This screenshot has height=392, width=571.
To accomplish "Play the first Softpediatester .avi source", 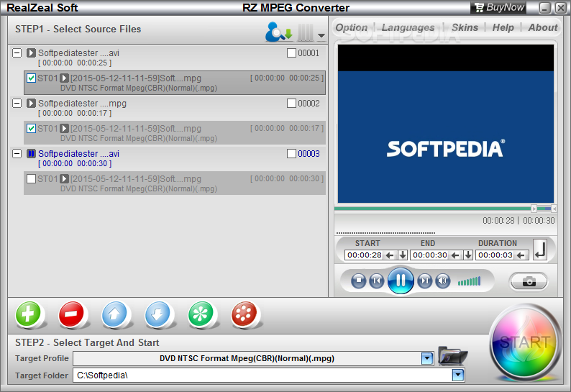I will coord(31,53).
